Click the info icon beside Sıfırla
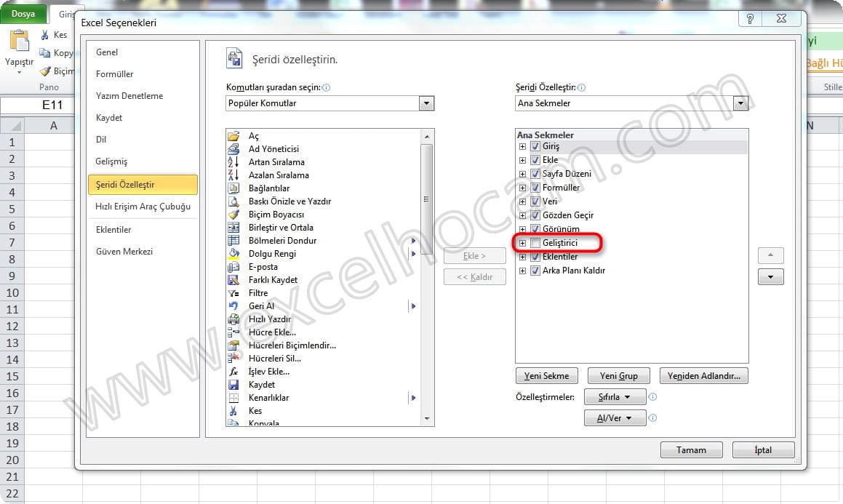 [652, 396]
